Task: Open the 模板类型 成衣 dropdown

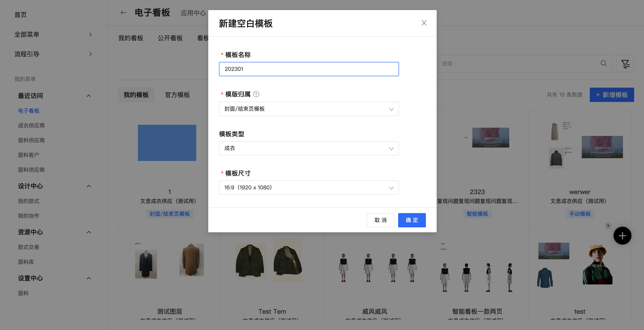Action: point(309,148)
